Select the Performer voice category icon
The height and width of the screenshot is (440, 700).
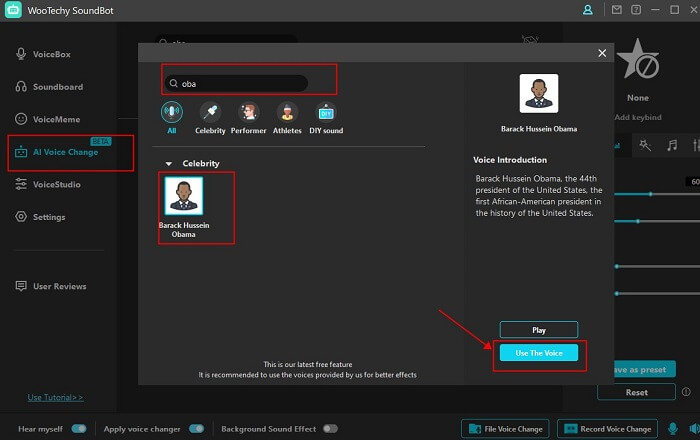[249, 112]
